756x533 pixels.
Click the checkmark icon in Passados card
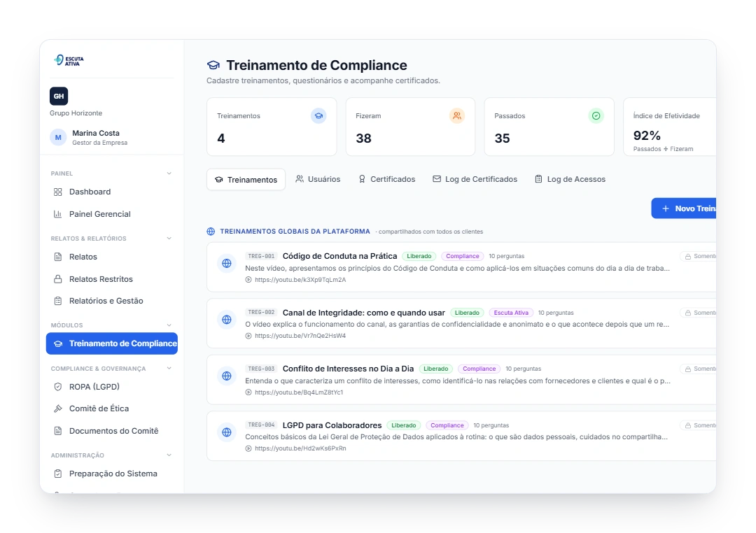coord(596,115)
